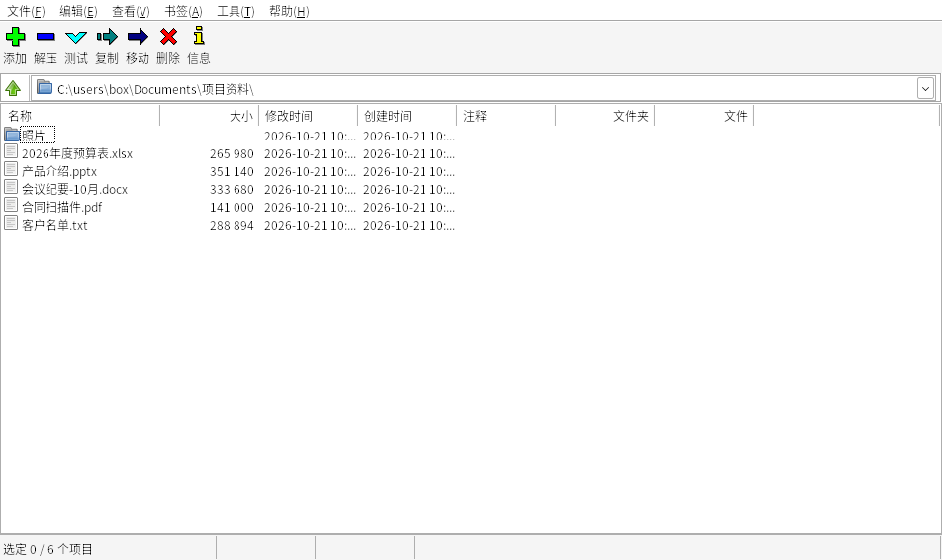
Task: Open the Info (信息) properties icon
Action: 199,36
